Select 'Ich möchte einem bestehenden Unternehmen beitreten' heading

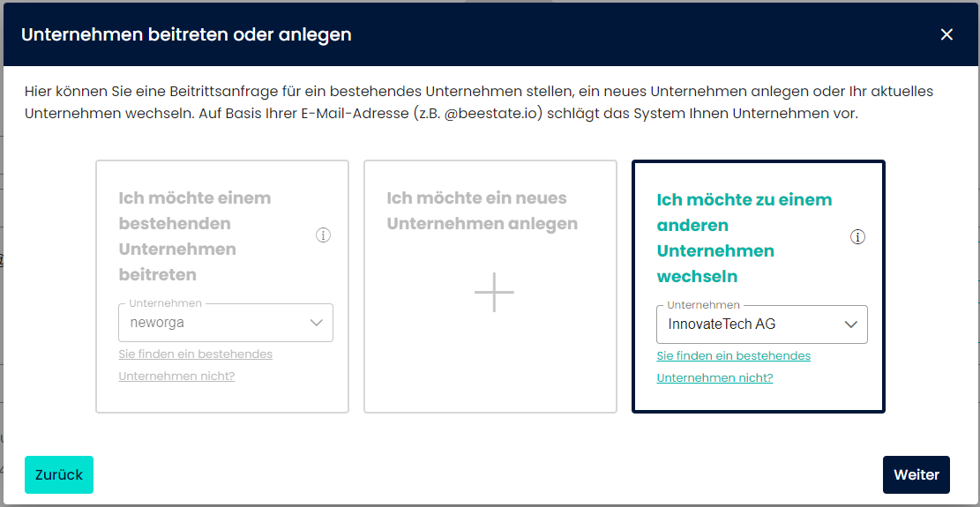[194, 235]
